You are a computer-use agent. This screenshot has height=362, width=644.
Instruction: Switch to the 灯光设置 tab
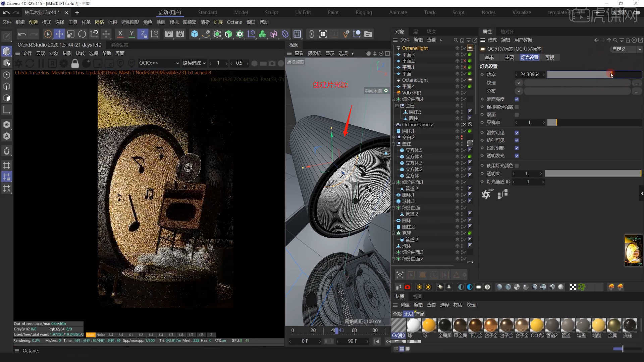coord(529,57)
